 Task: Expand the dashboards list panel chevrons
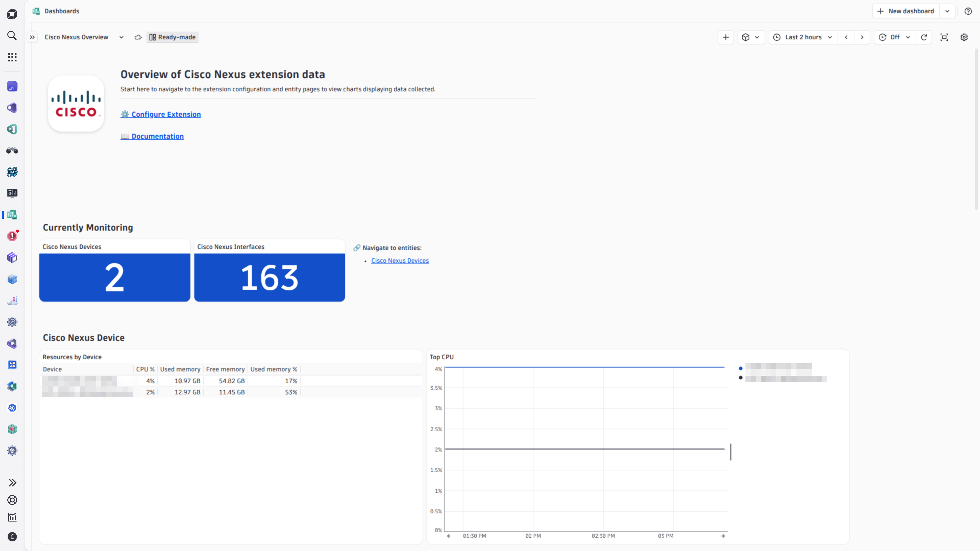[32, 37]
